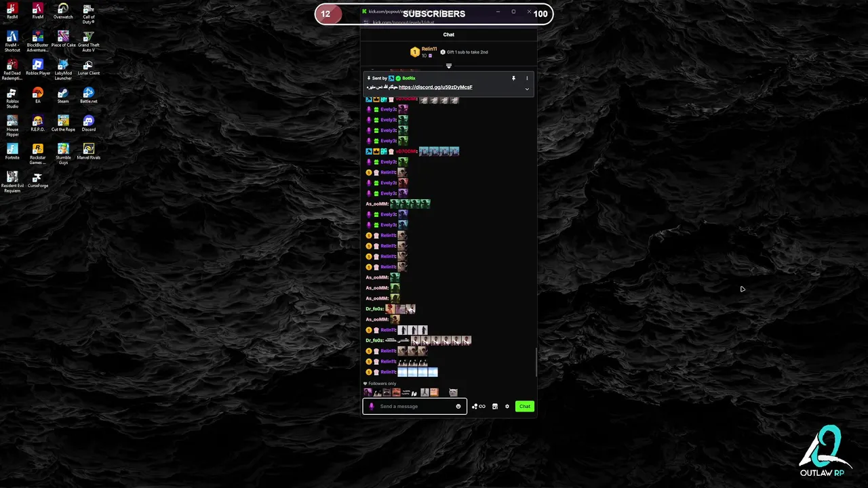Open the Kick shop store icon

point(495,407)
